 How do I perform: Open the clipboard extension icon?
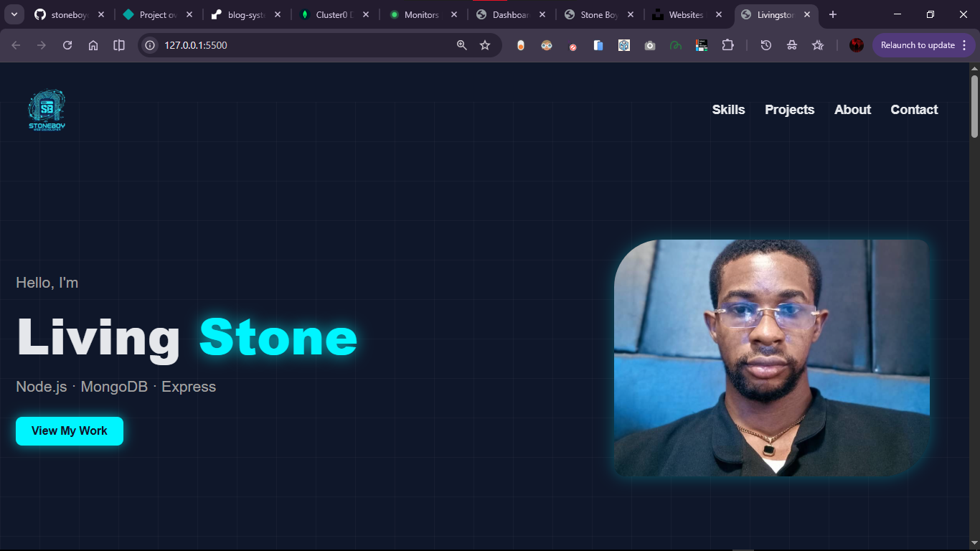(x=598, y=44)
